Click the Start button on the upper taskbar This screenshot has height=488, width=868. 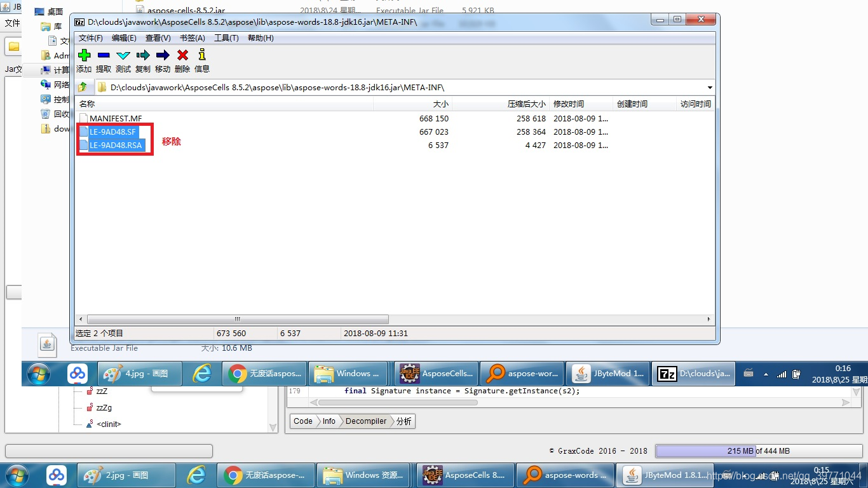[x=40, y=374]
